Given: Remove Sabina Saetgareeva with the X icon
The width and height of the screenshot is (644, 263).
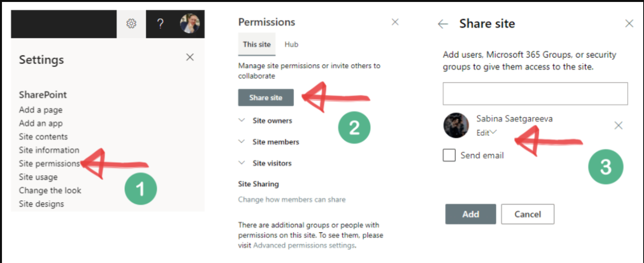Looking at the screenshot, I should point(618,125).
